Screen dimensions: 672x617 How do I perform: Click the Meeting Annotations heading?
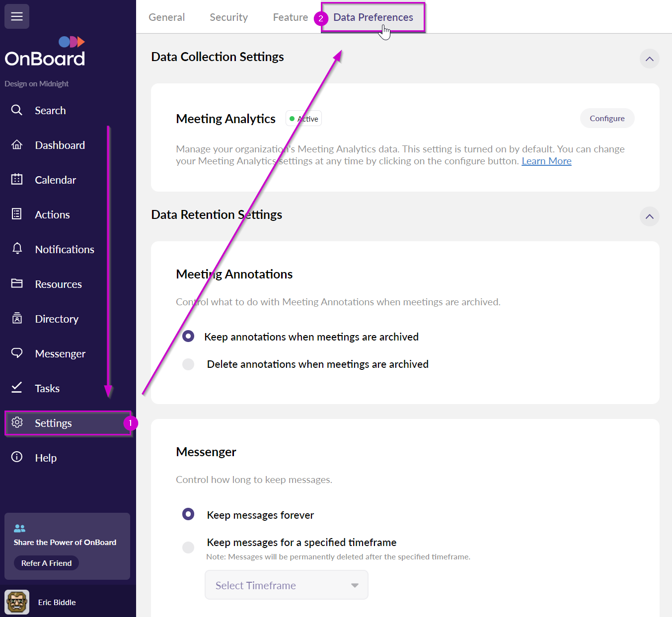234,274
